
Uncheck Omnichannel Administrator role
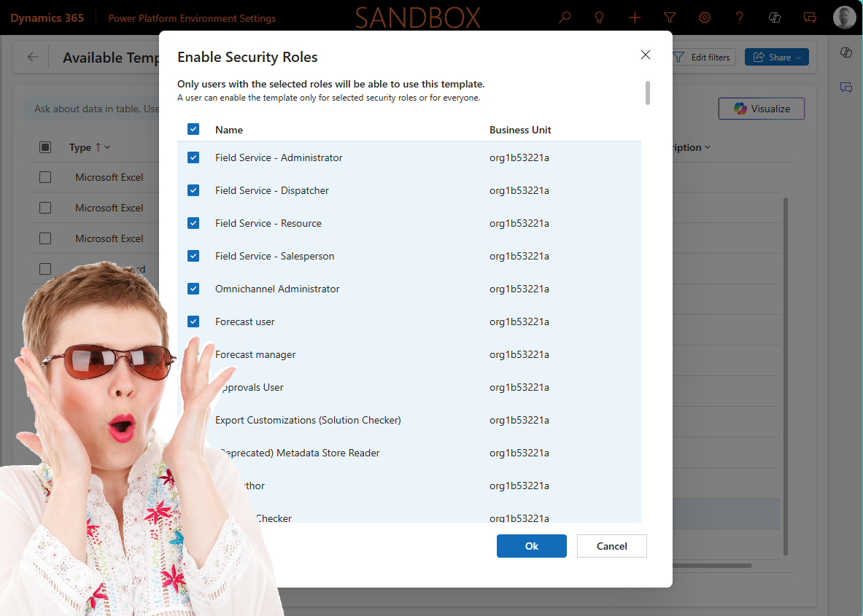pos(193,289)
